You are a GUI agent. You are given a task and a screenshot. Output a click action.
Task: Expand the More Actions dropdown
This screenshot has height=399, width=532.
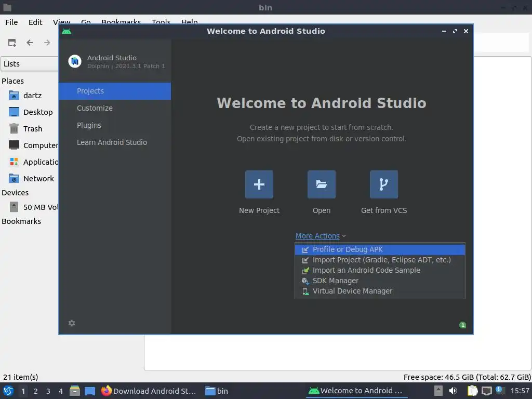(321, 236)
